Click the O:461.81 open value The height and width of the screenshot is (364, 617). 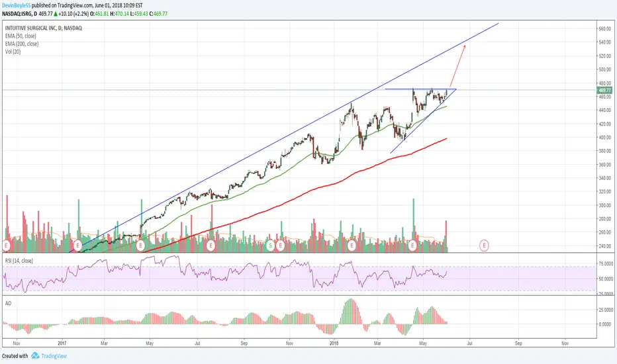[x=99, y=14]
